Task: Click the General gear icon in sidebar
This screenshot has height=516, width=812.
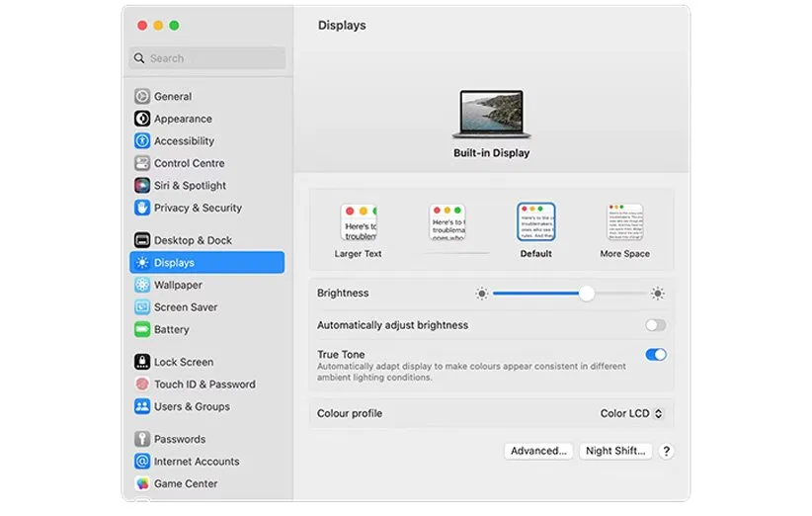Action: [142, 97]
